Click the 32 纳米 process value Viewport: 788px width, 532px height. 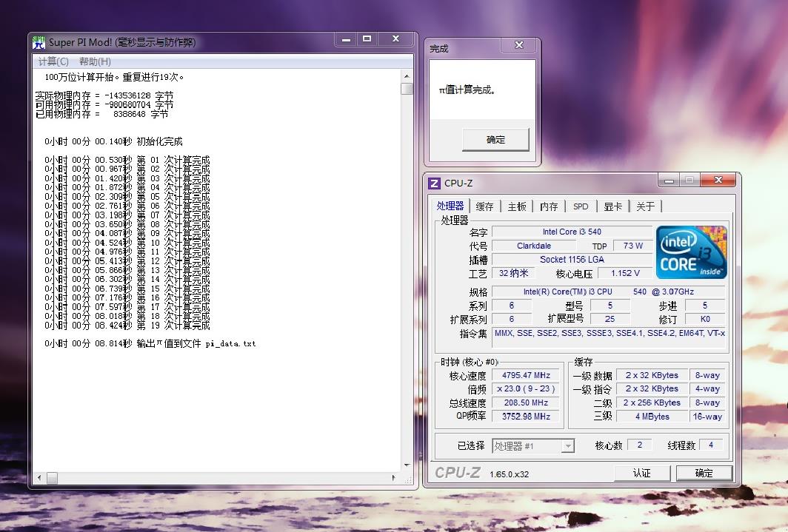[513, 273]
